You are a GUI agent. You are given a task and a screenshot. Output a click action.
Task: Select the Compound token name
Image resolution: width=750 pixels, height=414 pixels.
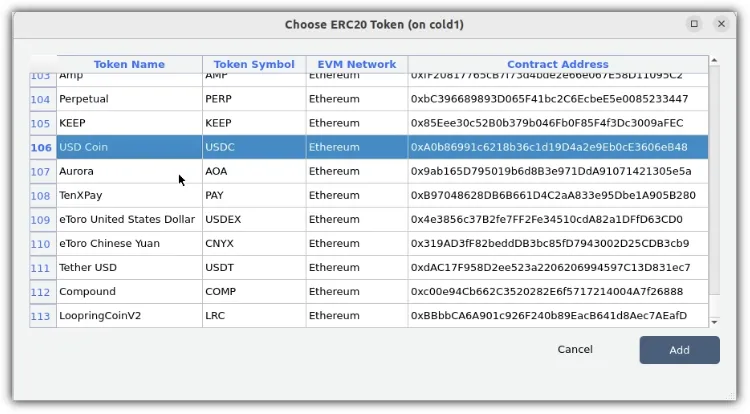[x=129, y=292]
